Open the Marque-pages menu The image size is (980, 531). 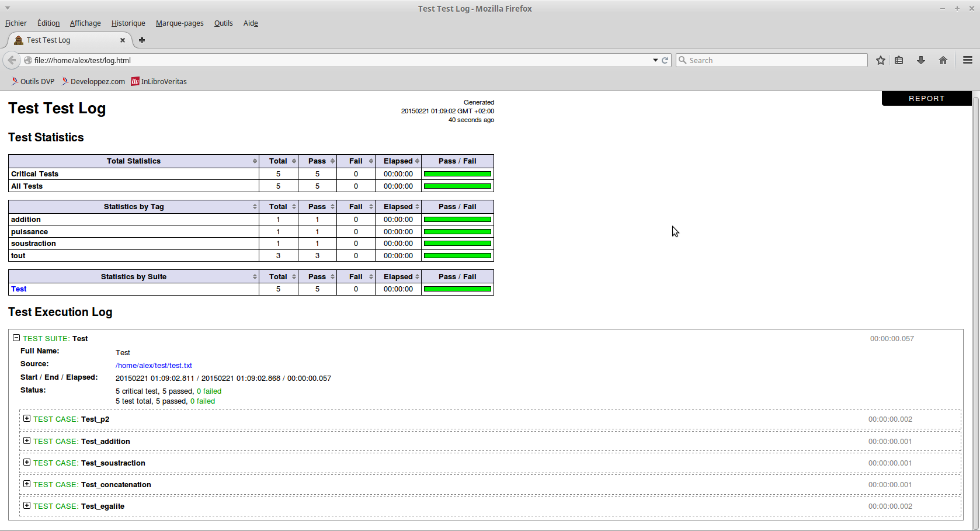(x=179, y=23)
